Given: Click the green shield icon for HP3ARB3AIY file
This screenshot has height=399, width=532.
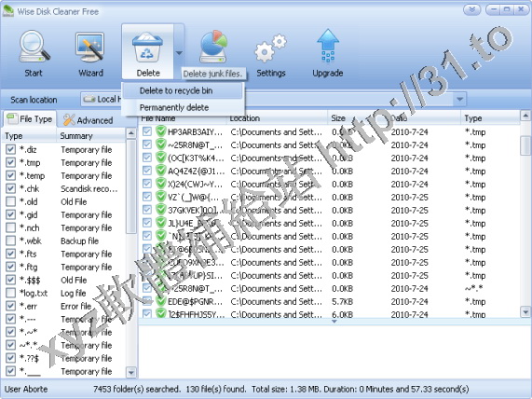Looking at the screenshot, I should [160, 131].
